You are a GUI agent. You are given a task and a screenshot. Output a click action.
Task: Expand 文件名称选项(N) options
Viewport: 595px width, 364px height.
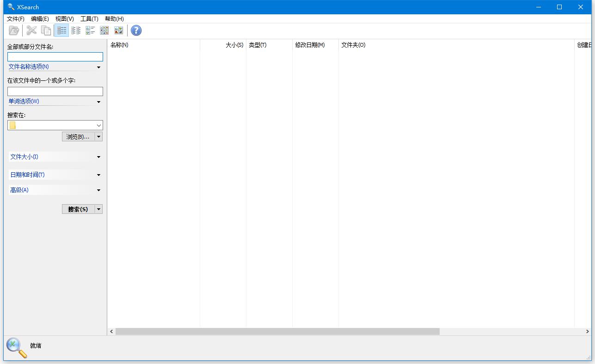(x=55, y=67)
